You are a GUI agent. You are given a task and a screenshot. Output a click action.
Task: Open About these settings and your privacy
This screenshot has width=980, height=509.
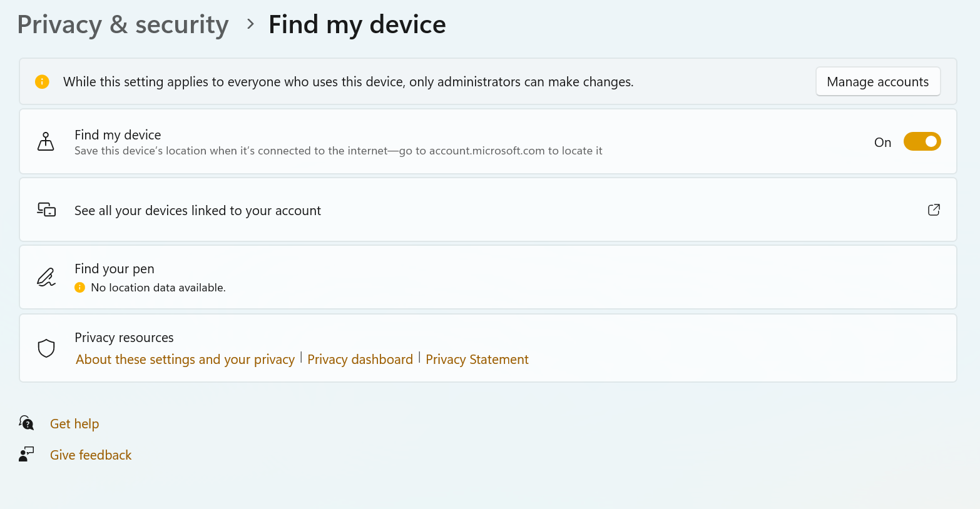(185, 359)
